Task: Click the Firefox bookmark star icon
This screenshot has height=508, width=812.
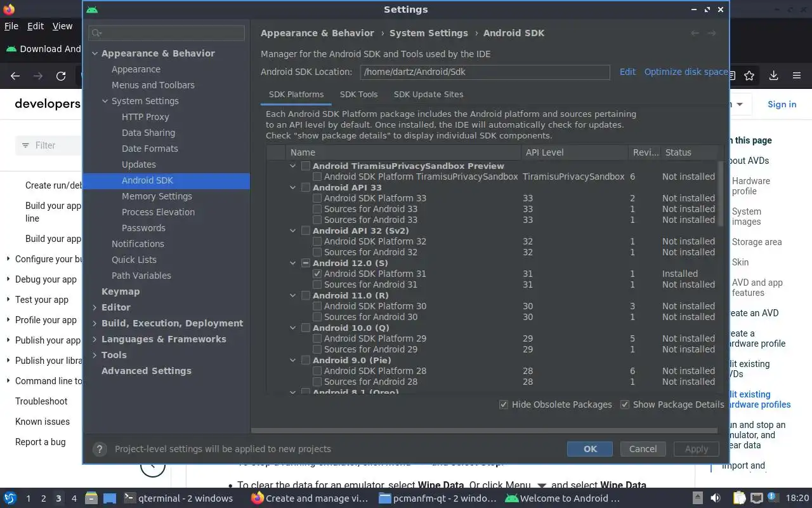Action: 749,76
